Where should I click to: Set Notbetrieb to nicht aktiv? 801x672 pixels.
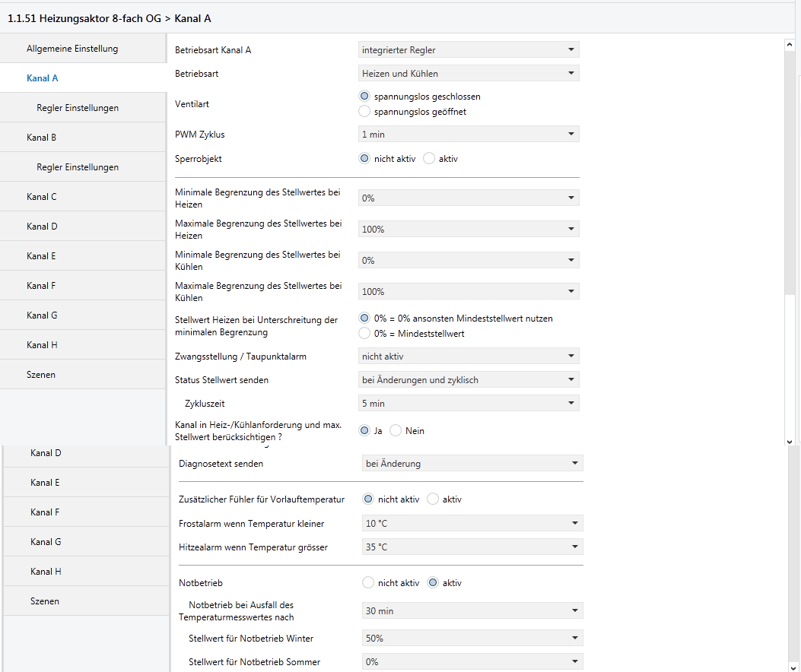pos(368,583)
